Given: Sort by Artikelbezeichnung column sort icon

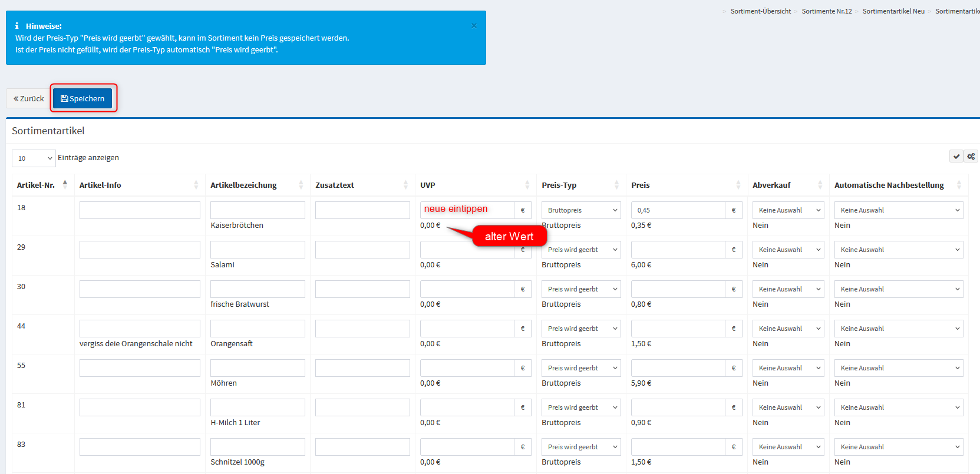Looking at the screenshot, I should [x=301, y=185].
